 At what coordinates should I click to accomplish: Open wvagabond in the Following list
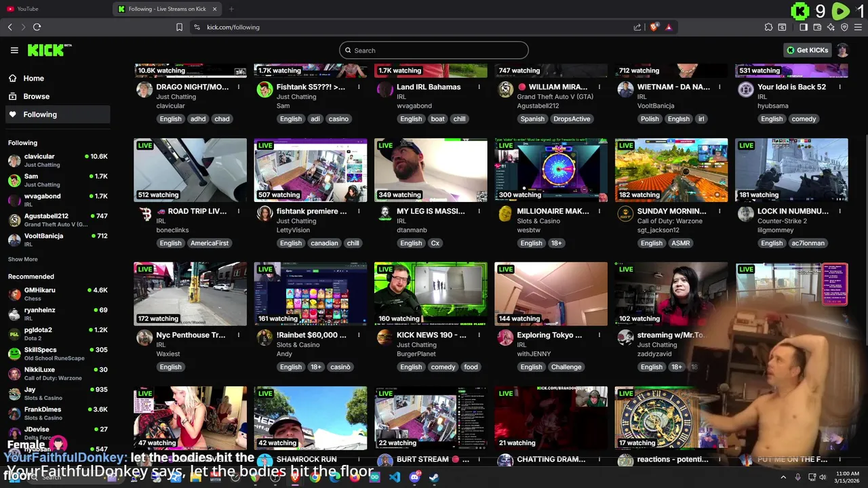(x=58, y=200)
